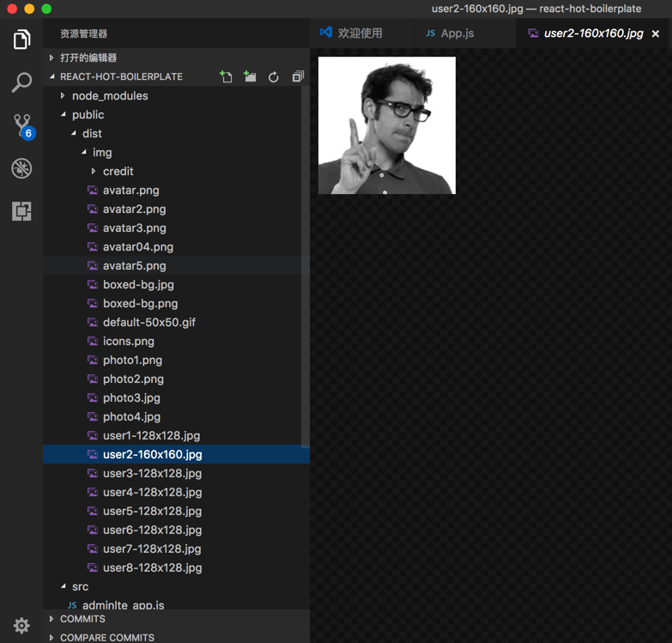The width and height of the screenshot is (672, 643).
Task: Open default-50x50.gif in the file tree
Action: point(176,322)
